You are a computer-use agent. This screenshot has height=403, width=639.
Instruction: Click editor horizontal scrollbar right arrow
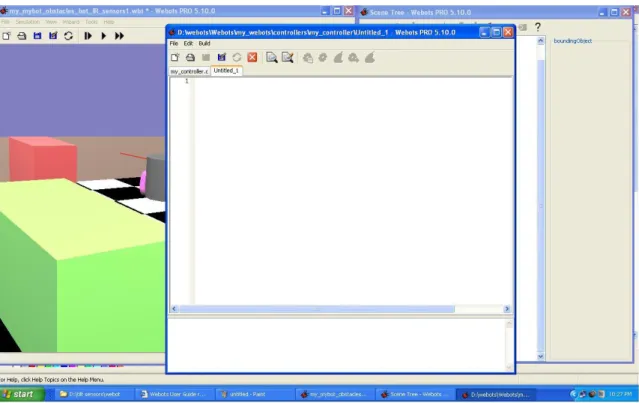click(x=507, y=309)
